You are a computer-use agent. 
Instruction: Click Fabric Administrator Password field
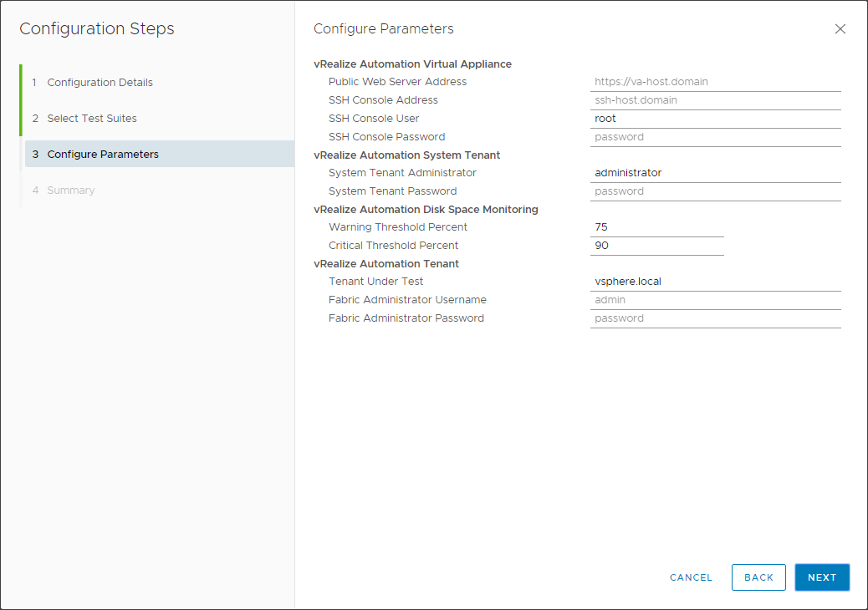(715, 318)
